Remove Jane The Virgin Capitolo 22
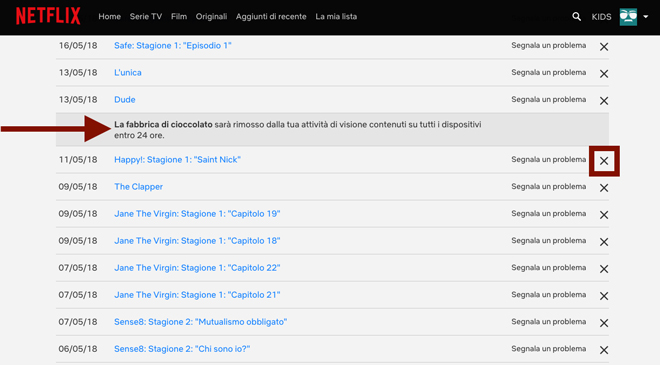This screenshot has width=660, height=365. pyautogui.click(x=604, y=269)
